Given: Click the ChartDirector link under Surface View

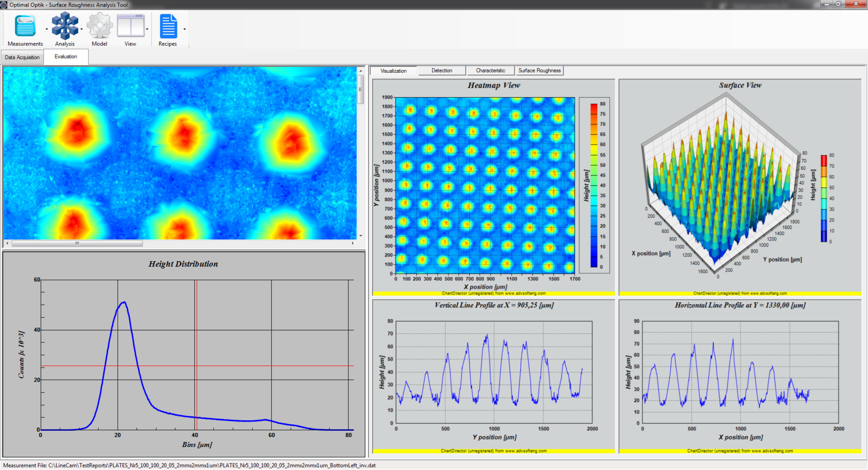Looking at the screenshot, I should [740, 293].
